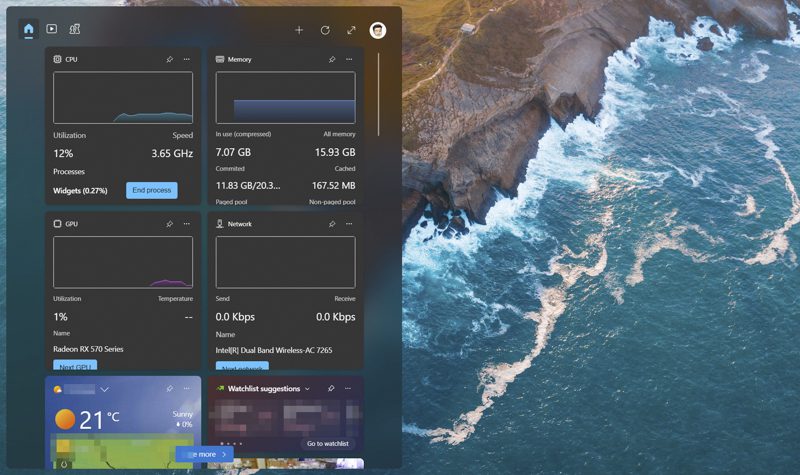Click the 1% GPU utilization value
Image resolution: width=800 pixels, height=475 pixels.
tap(60, 317)
